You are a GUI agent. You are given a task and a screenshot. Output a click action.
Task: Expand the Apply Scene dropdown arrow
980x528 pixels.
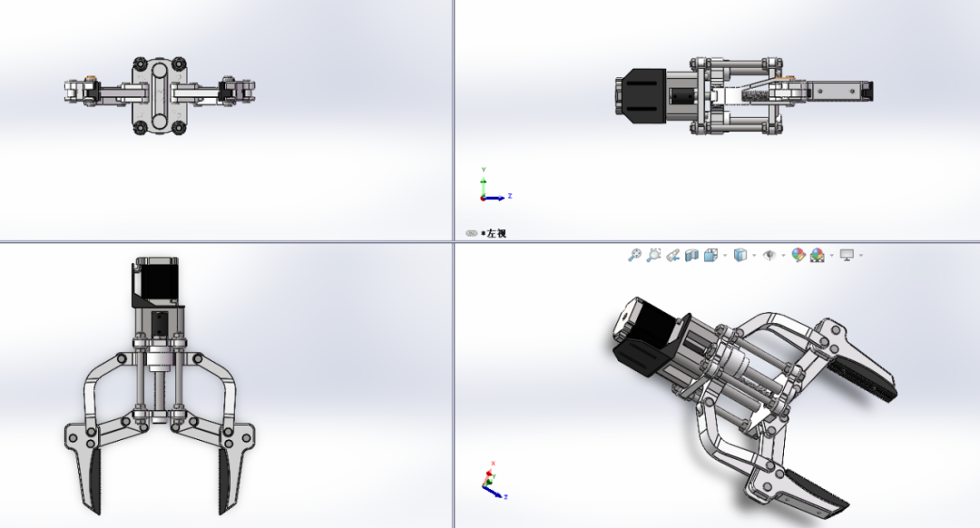click(832, 255)
